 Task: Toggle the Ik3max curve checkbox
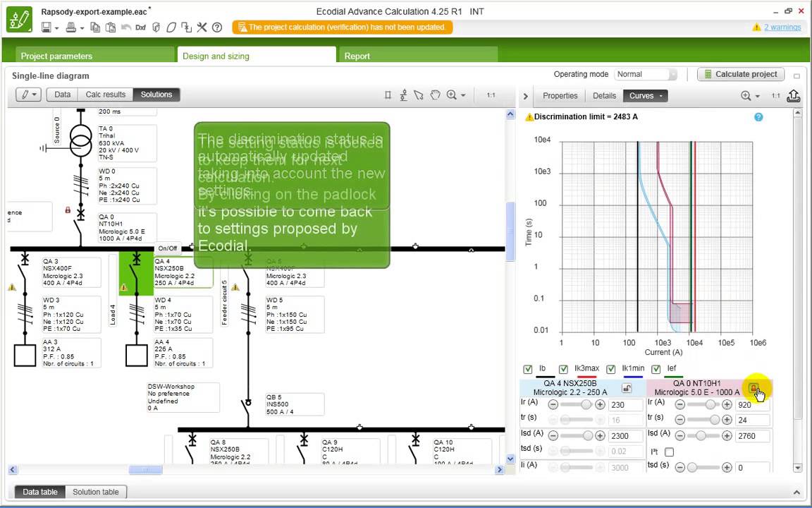[x=563, y=369]
